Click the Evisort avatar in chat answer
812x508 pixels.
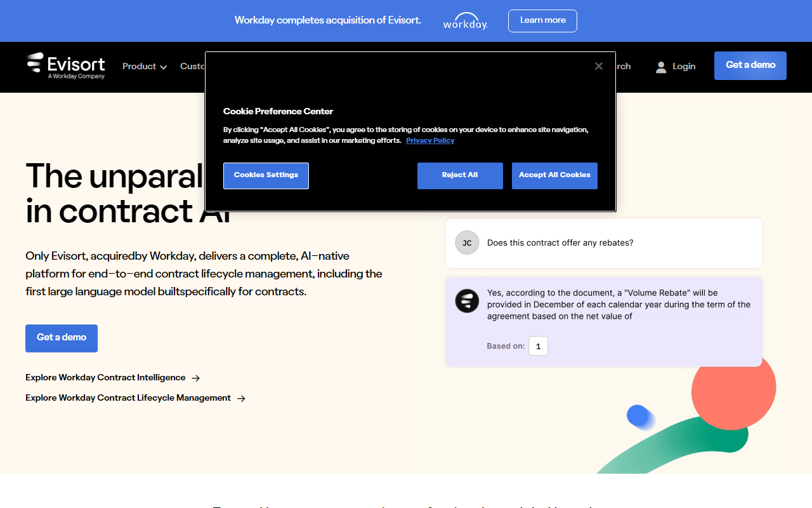coord(467,300)
